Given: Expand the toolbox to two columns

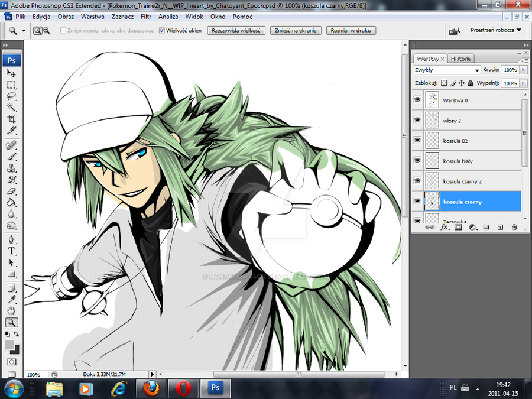Looking at the screenshot, I should [5, 45].
